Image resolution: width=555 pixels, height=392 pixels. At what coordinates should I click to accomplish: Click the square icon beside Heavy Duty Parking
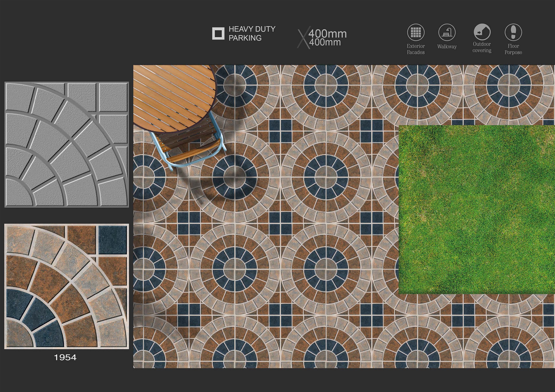tap(218, 34)
